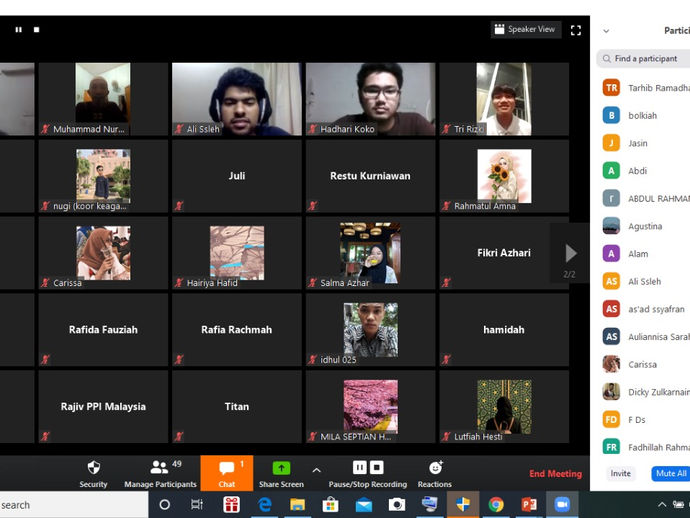Select Restu Kurniawan tile

coord(371,176)
